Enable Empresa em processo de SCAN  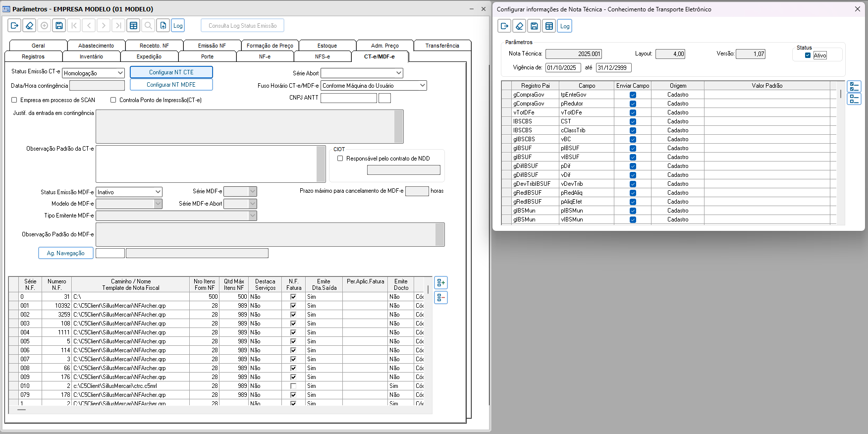coord(14,100)
